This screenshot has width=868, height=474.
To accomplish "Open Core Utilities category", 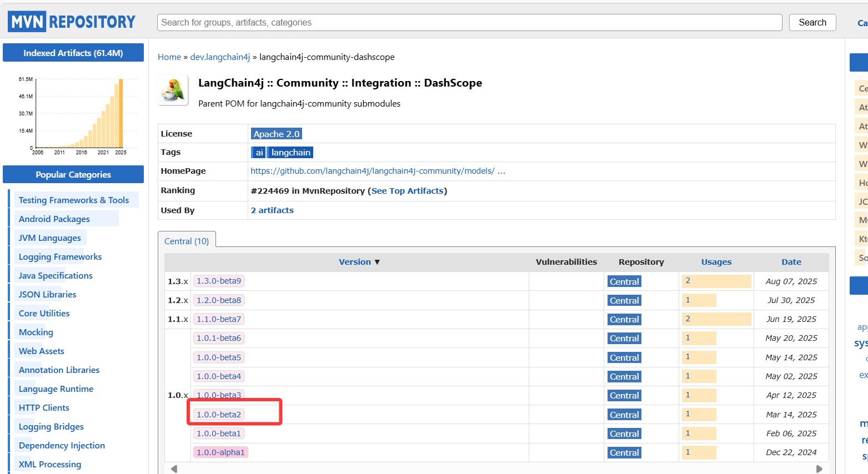I will point(44,313).
